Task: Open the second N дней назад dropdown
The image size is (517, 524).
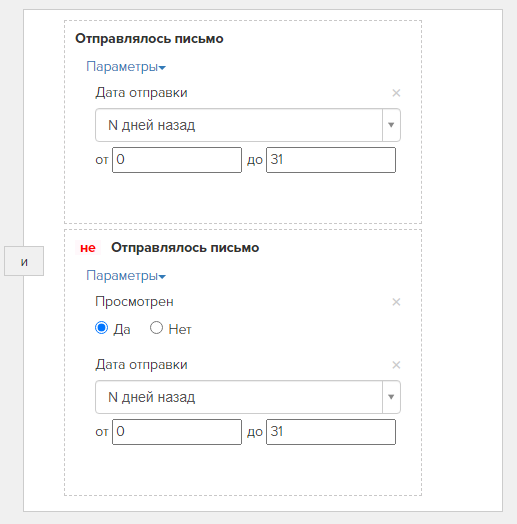Action: tap(248, 397)
